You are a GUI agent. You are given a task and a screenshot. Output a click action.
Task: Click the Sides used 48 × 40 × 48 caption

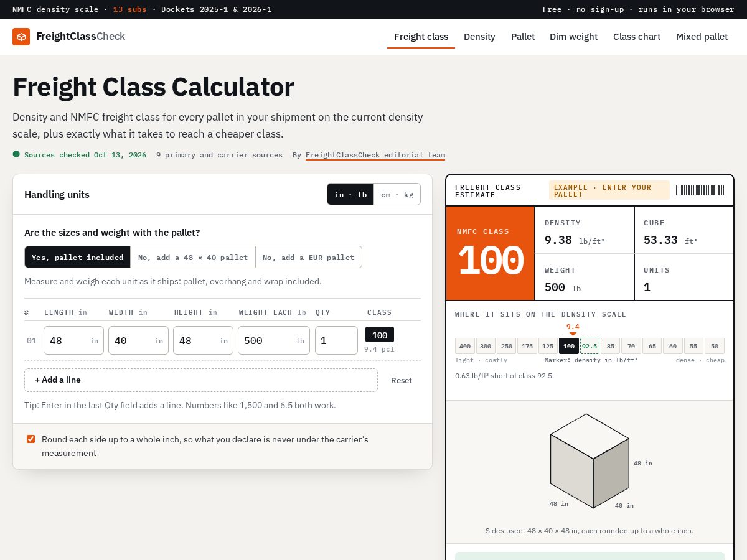click(590, 531)
